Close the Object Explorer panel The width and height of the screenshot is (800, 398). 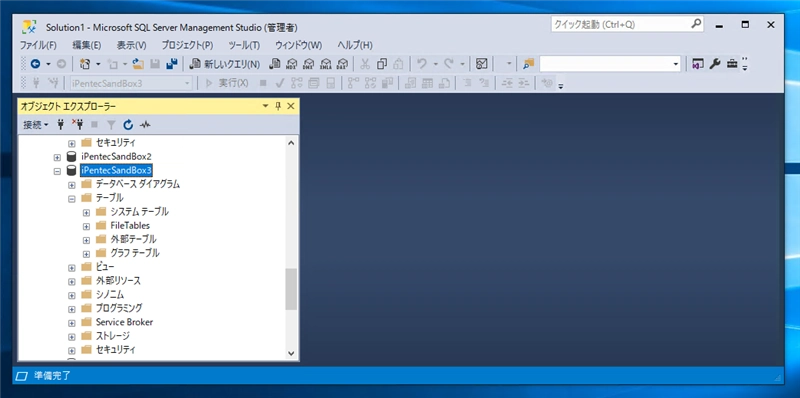[291, 106]
